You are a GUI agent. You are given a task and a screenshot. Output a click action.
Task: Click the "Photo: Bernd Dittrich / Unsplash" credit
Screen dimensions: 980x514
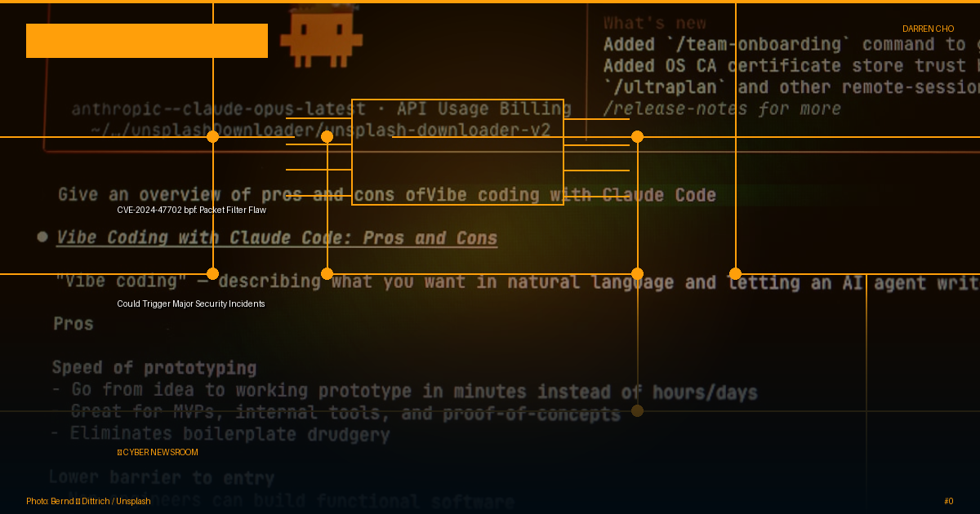coord(88,501)
